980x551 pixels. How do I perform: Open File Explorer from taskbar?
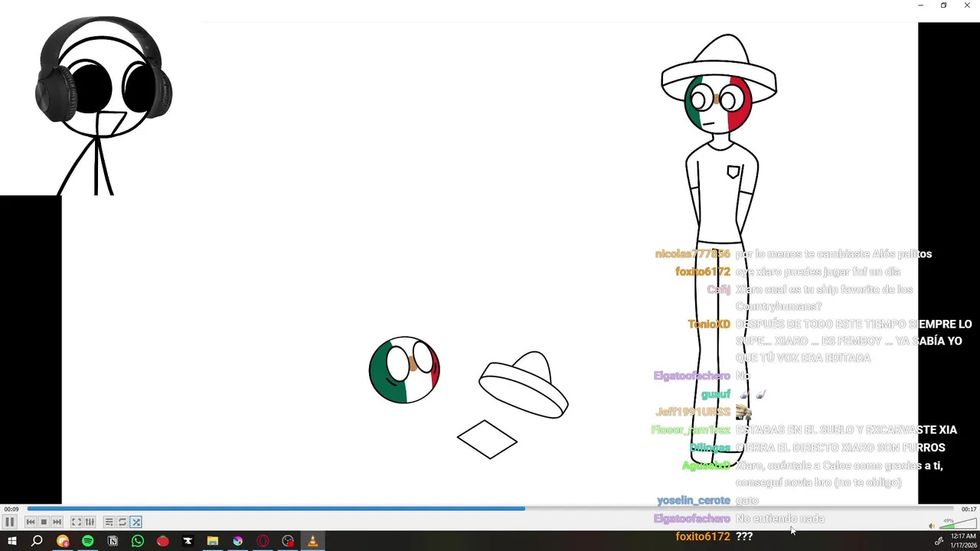click(x=213, y=541)
